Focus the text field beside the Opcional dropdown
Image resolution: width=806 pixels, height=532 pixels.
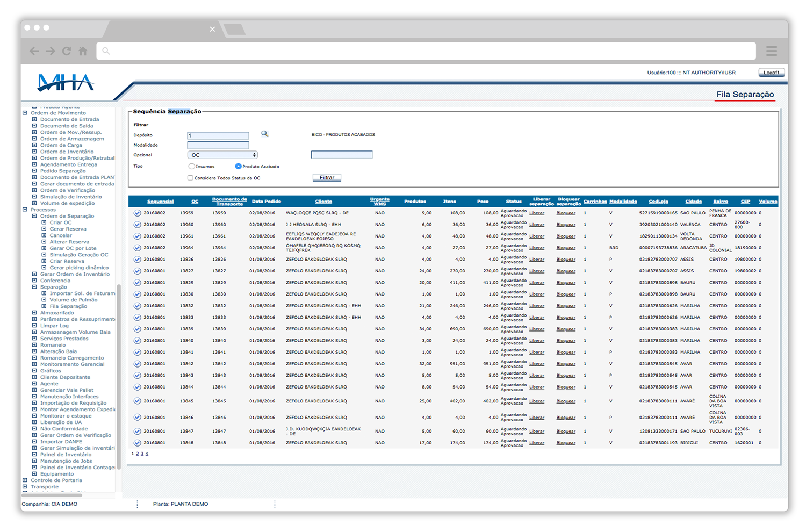342,155
